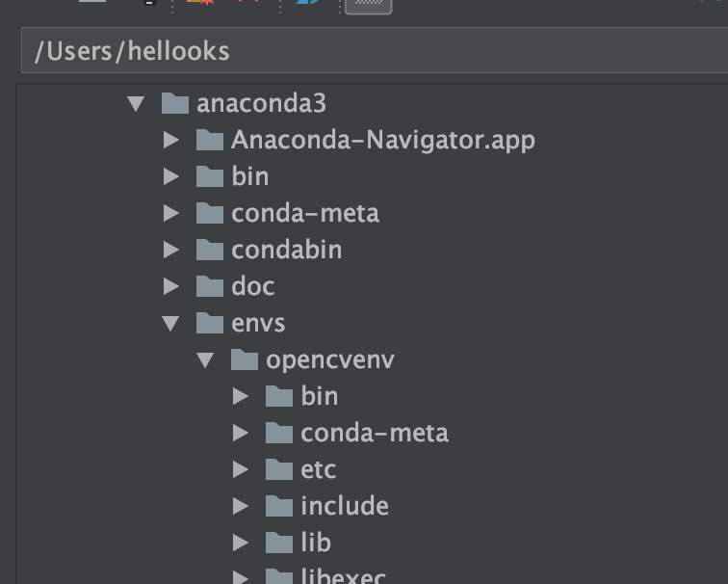This screenshot has width=728, height=584.
Task: Expand the doc folder arrow
Action: 170,286
